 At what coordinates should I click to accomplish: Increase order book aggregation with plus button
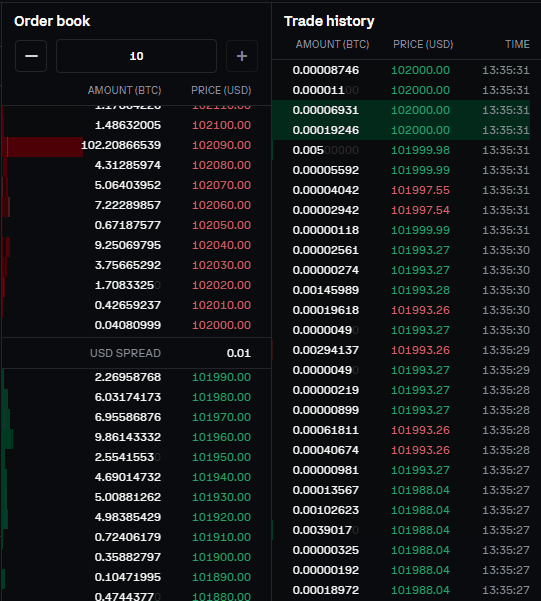[x=242, y=56]
